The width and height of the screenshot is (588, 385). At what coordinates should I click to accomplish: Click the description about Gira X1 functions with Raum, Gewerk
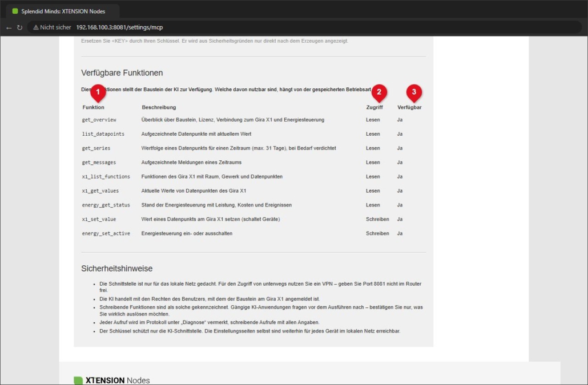[x=212, y=177]
